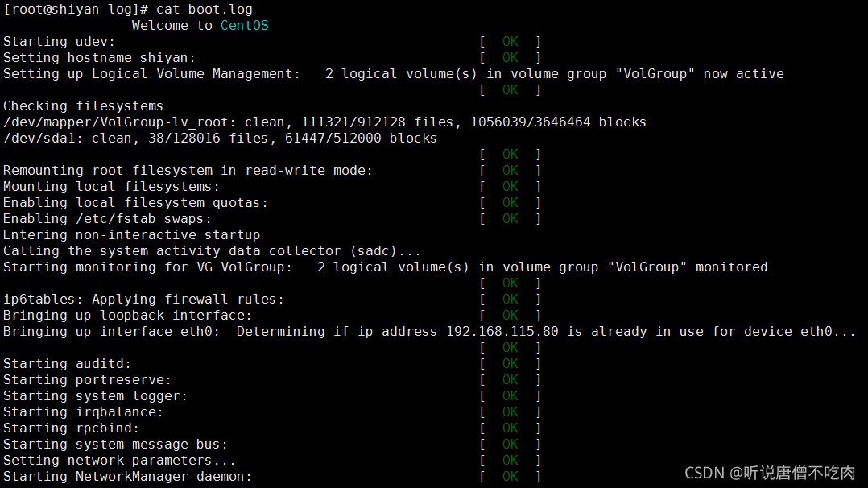Click the 'Entering non-interactive startup' line

[131, 235]
